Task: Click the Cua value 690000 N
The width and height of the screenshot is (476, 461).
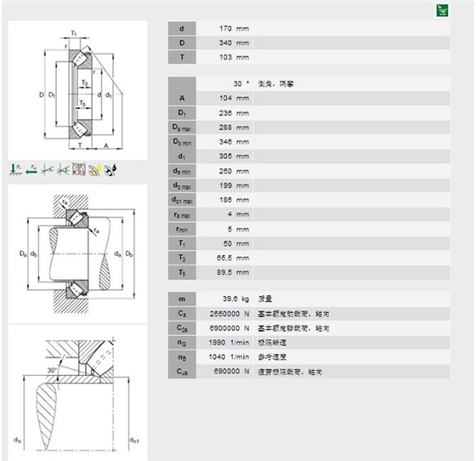Action: pyautogui.click(x=231, y=371)
